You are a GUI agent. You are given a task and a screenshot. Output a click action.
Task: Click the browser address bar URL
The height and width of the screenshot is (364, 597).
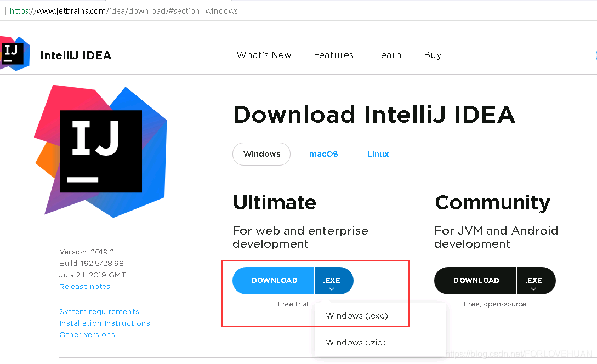coord(124,11)
